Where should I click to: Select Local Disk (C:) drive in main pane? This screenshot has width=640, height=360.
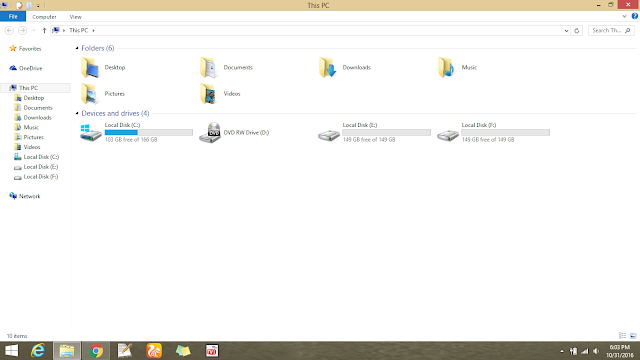click(x=136, y=132)
